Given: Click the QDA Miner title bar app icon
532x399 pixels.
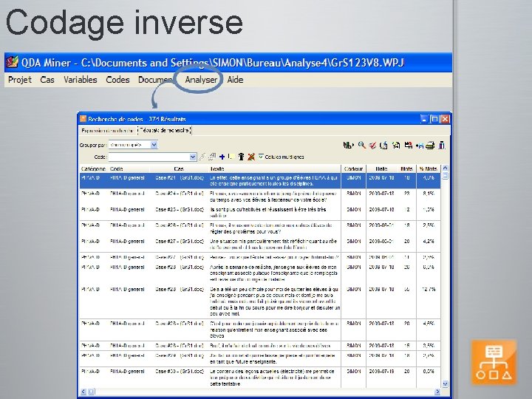Looking at the screenshot, I should pos(13,62).
